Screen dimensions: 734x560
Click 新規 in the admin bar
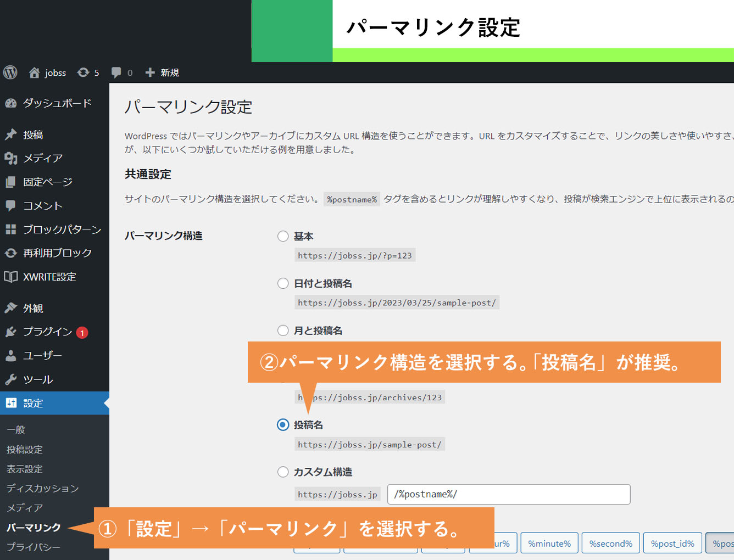pyautogui.click(x=170, y=72)
